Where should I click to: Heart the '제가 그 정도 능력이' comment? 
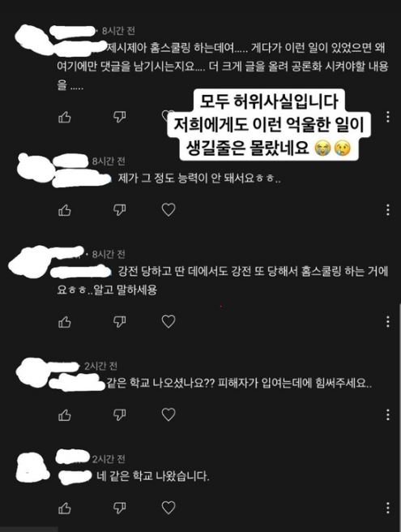(169, 210)
